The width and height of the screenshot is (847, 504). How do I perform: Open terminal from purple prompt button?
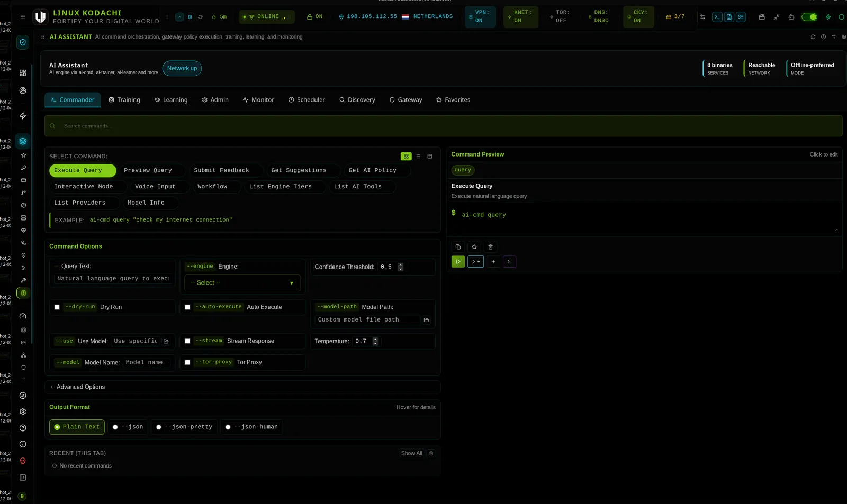[509, 262]
